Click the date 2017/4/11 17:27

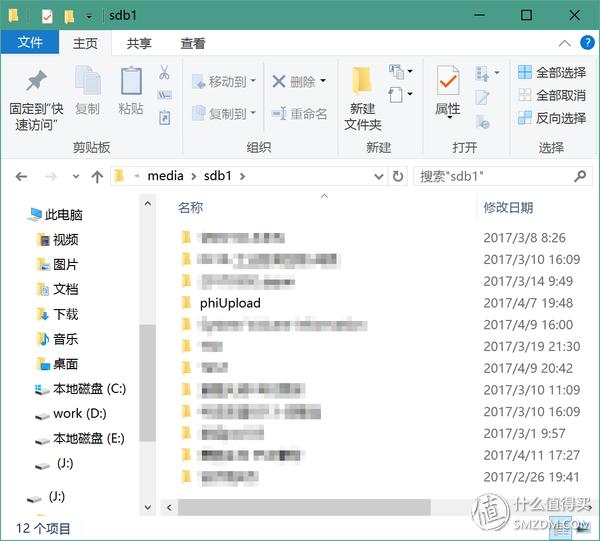pos(532,455)
